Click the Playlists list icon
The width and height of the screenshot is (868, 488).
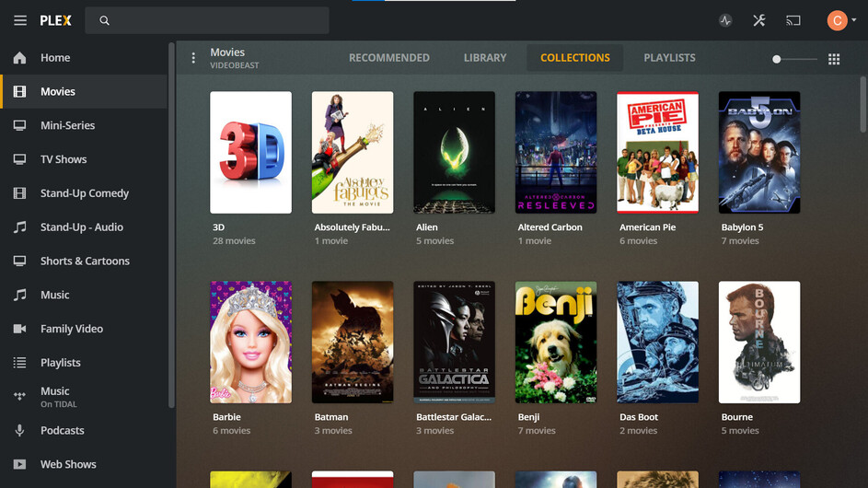(19, 362)
